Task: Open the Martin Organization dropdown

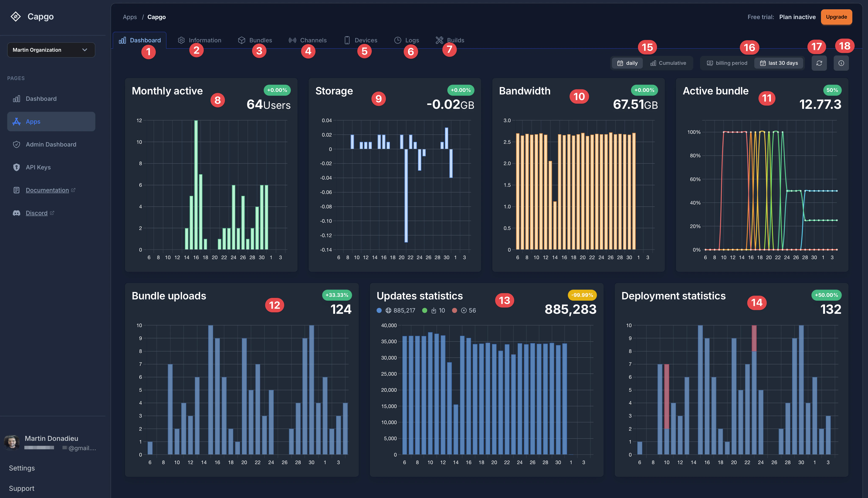Action: coord(51,50)
